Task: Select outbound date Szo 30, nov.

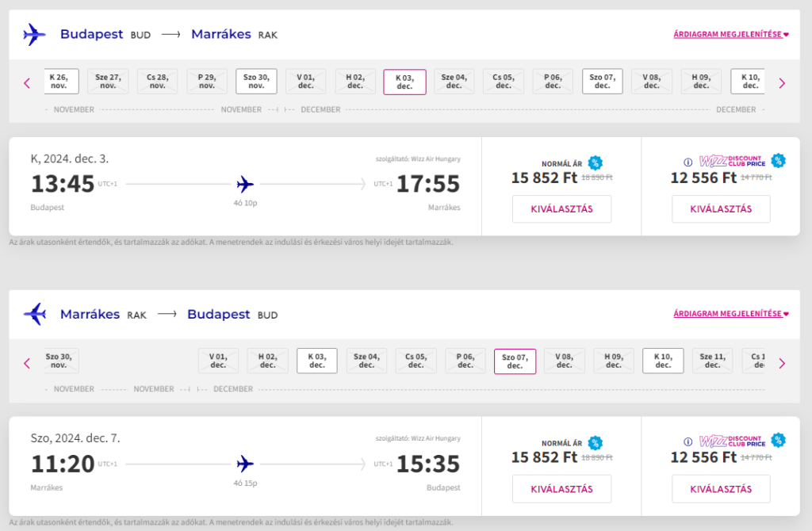Action: click(x=256, y=82)
